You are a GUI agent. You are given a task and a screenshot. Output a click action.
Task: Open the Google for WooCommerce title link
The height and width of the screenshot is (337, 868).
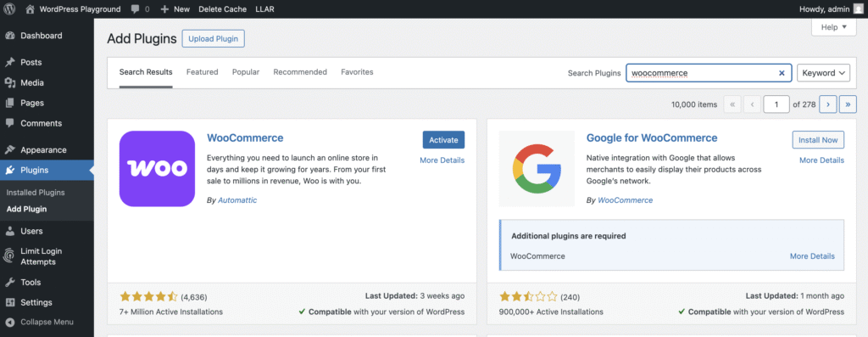coord(652,138)
